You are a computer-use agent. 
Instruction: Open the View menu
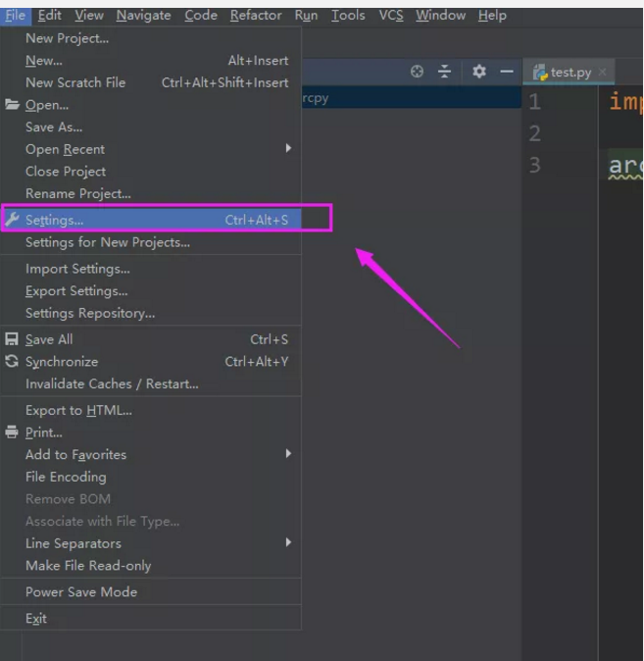(x=89, y=16)
